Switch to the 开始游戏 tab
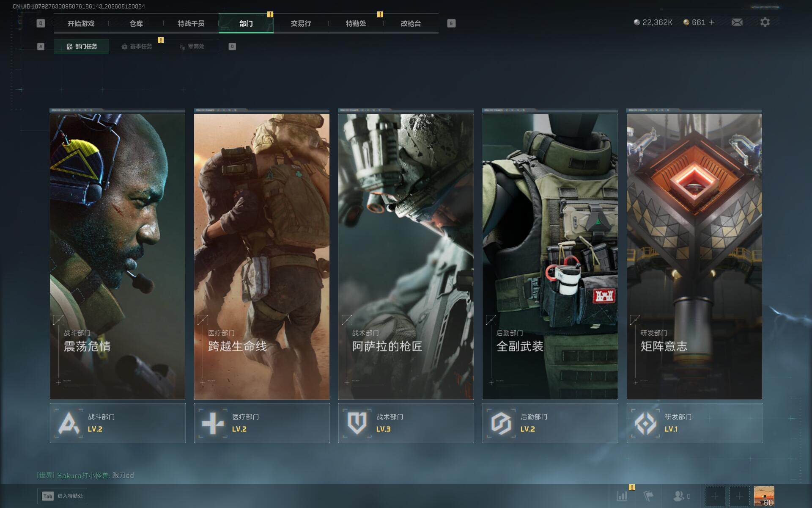 tap(81, 24)
